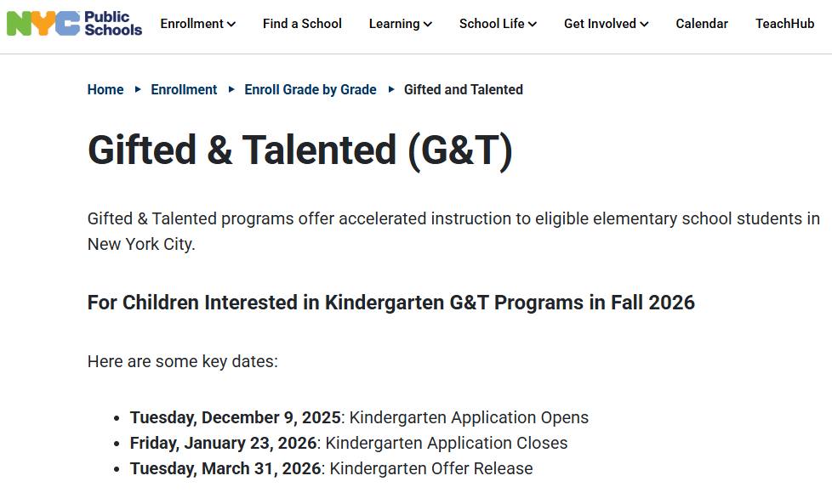Click the Gifted & Talented (G&T) page heading

[300, 150]
